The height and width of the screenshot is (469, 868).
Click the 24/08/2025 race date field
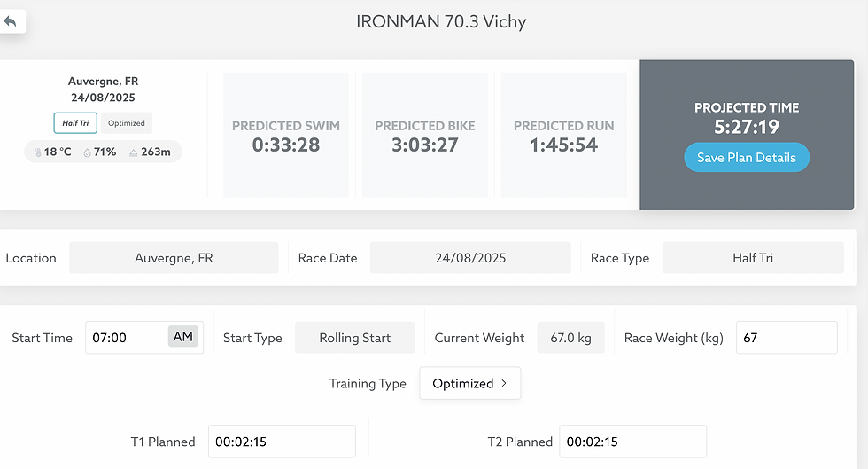(x=470, y=258)
